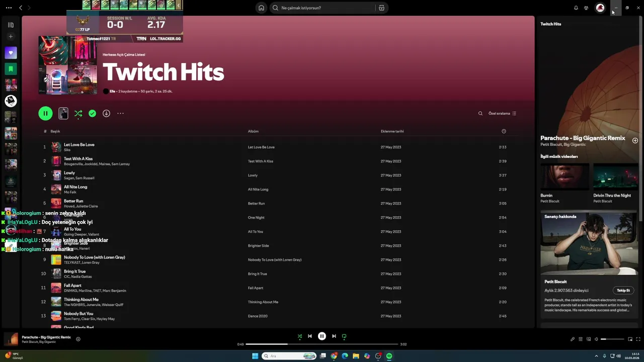644x362 pixels.
Task: Follow Petit Biscuit with 'Takip Et' button
Action: click(623, 291)
